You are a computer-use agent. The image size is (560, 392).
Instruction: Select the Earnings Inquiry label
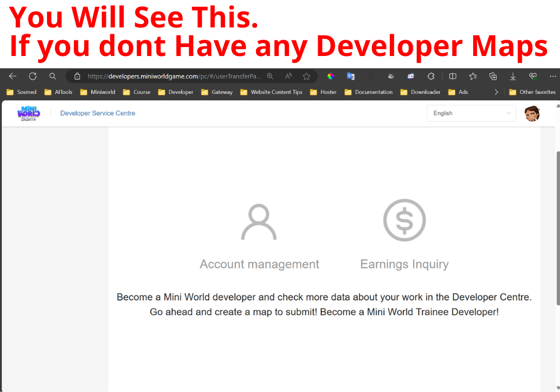(x=404, y=264)
